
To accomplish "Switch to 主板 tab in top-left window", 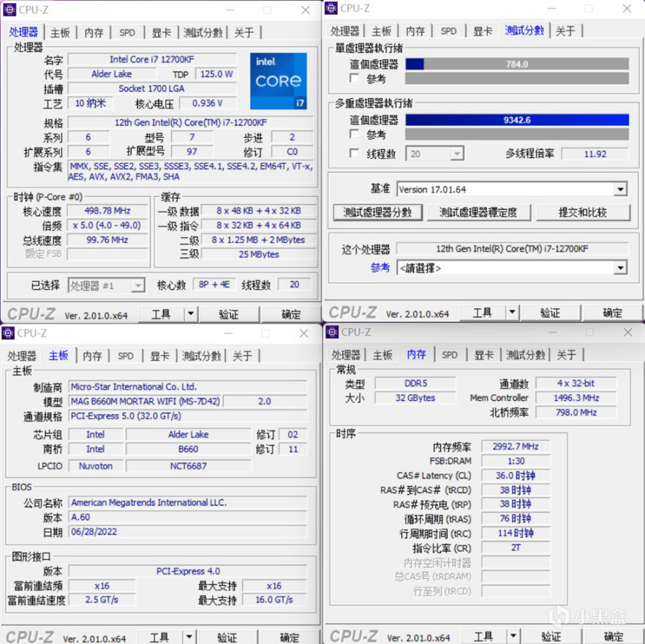I will click(x=61, y=32).
